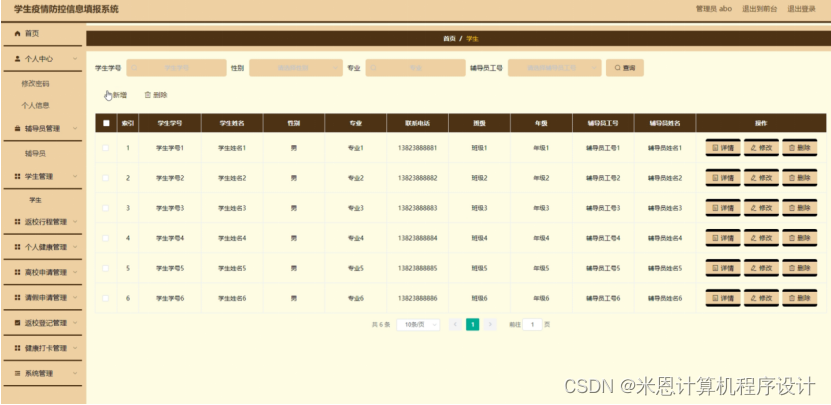The height and width of the screenshot is (405, 831).
Task: Check the checkbox for row 学生学号4
Action: [105, 238]
